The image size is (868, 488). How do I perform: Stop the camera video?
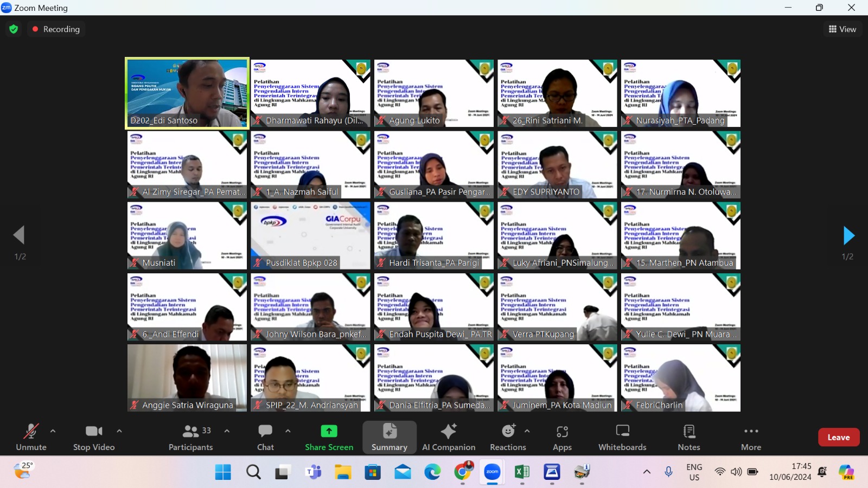click(x=94, y=437)
